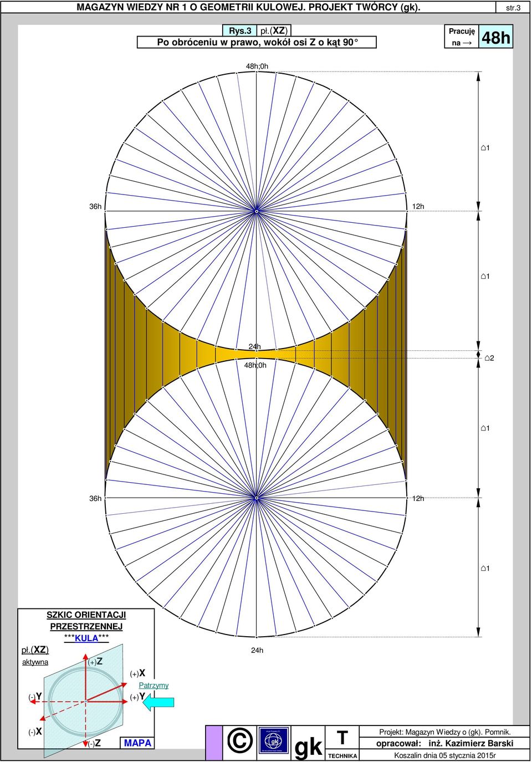Click the 48h;0h label in the golden band

255,365
